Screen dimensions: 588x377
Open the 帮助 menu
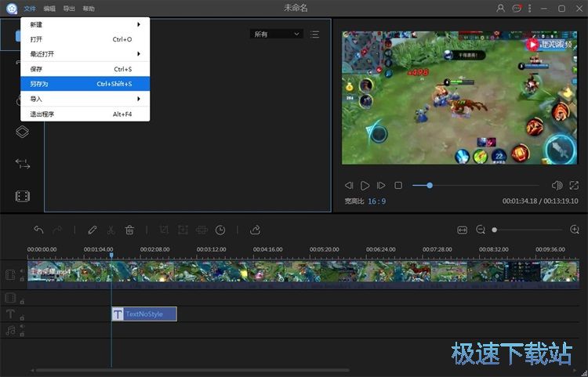[x=89, y=9]
